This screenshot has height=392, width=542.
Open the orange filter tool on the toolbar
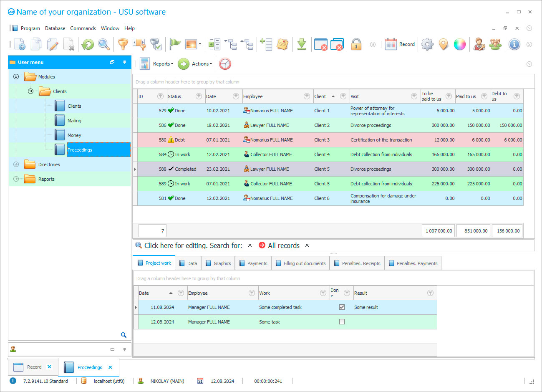[123, 44]
